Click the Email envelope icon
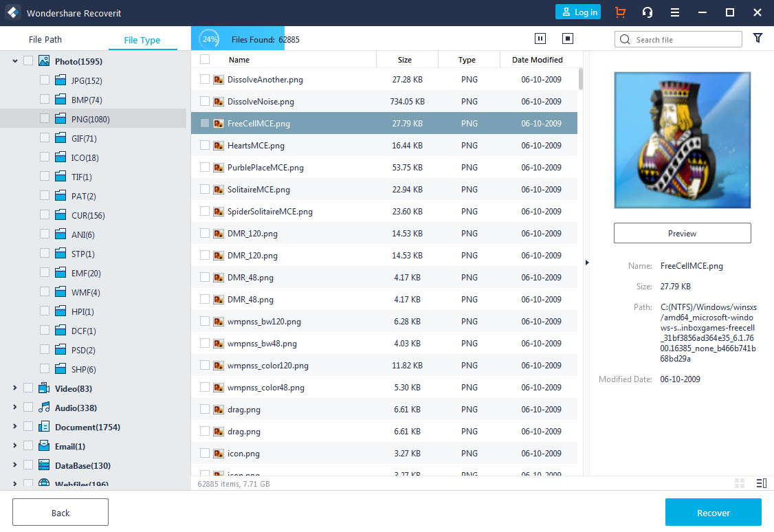Viewport: 774px width, 532px height. pyautogui.click(x=44, y=445)
